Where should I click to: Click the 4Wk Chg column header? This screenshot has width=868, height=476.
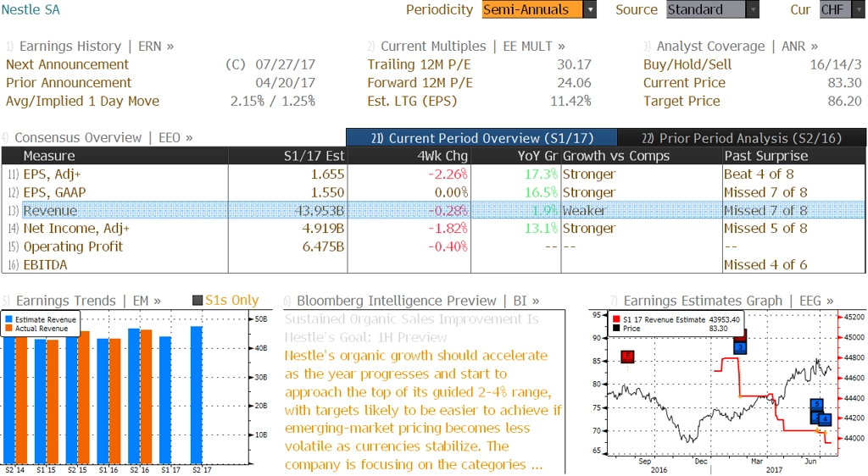click(x=409, y=156)
